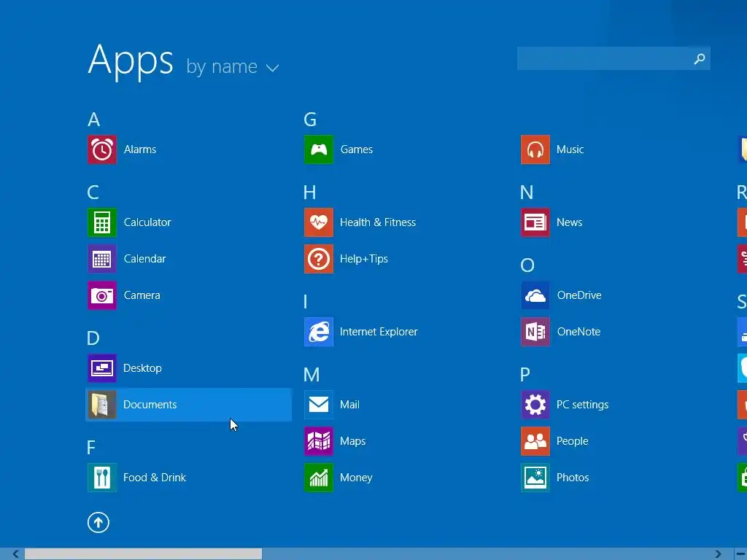This screenshot has height=560, width=747.
Task: Select the letter F group header
Action: [91, 448]
